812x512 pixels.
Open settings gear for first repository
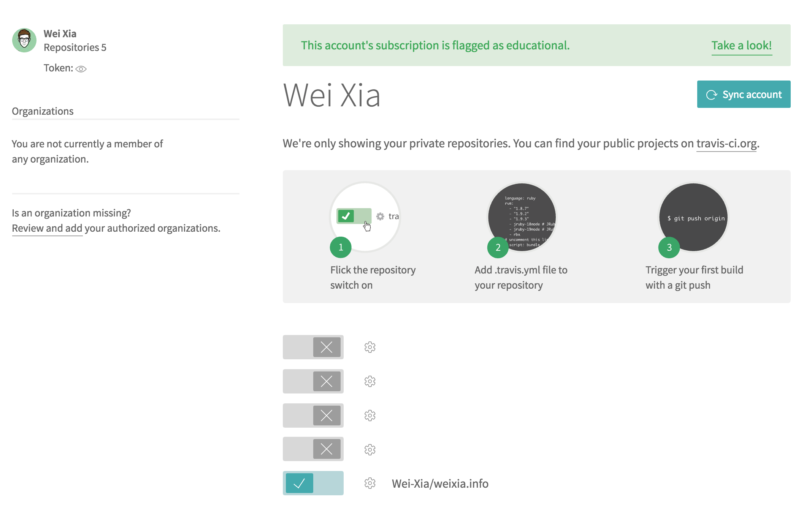[x=370, y=347]
